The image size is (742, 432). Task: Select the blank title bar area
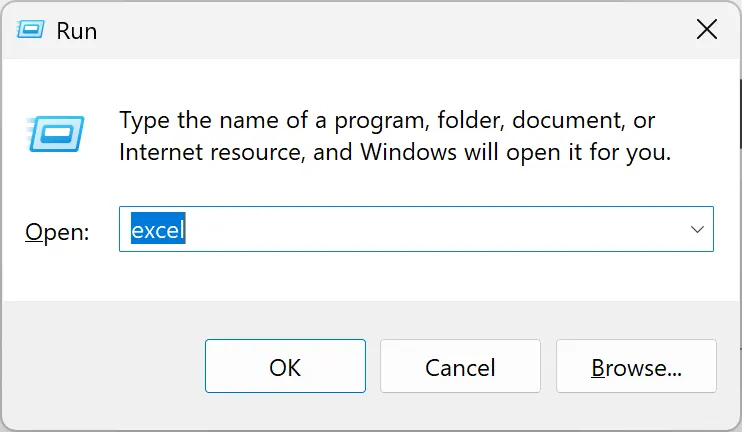393,30
